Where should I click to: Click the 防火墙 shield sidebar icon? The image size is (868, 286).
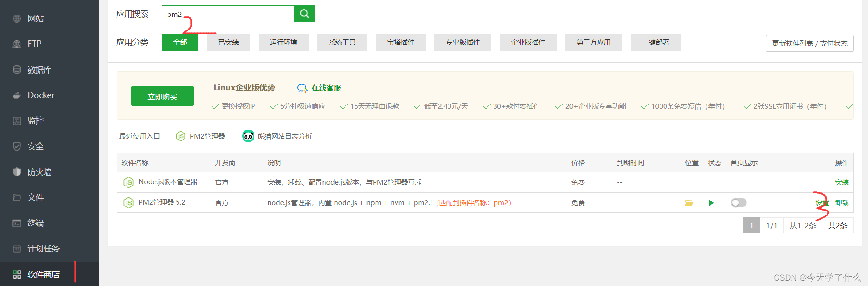tap(17, 172)
